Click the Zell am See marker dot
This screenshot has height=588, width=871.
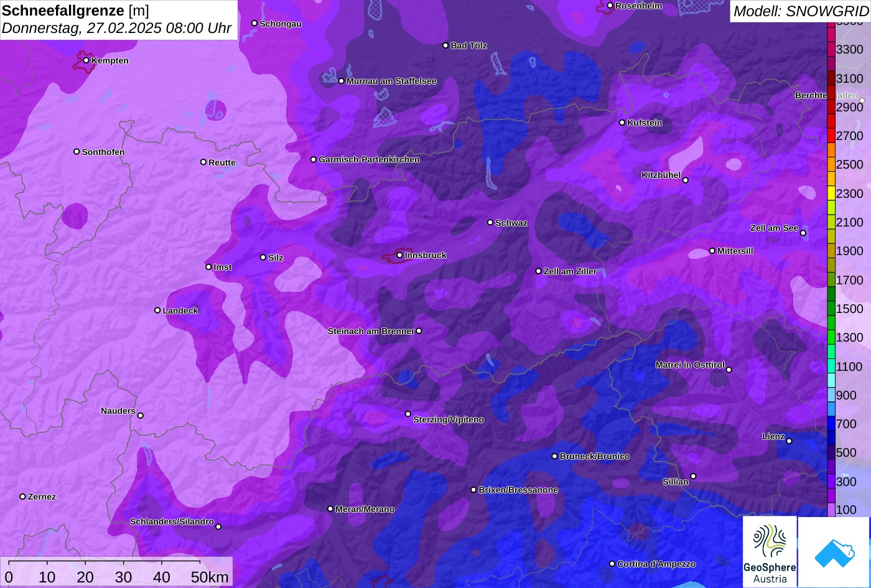coord(803,233)
